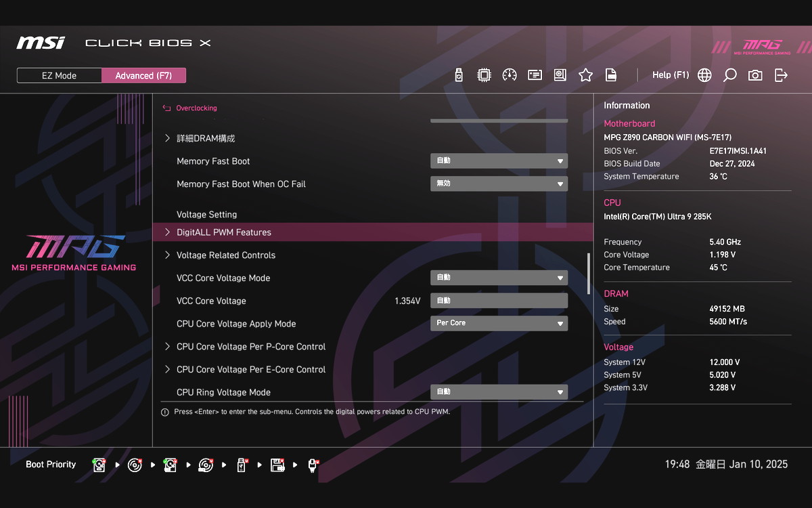
Task: Click the MSI logo at top left
Action: point(41,43)
